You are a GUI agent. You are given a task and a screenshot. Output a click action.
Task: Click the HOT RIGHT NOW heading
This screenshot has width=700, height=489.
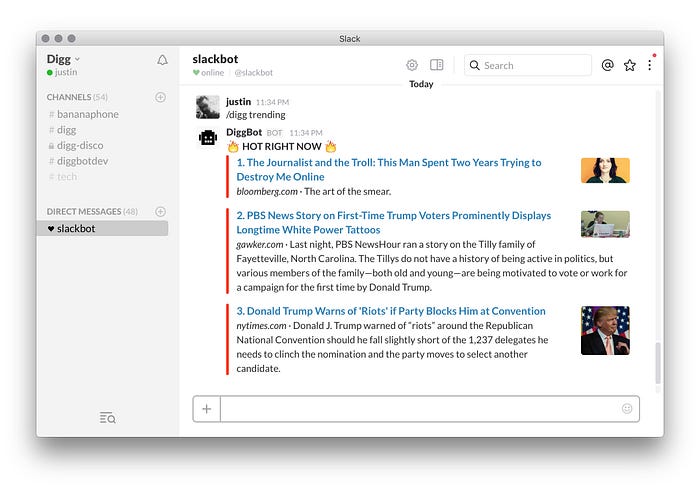[x=282, y=146]
